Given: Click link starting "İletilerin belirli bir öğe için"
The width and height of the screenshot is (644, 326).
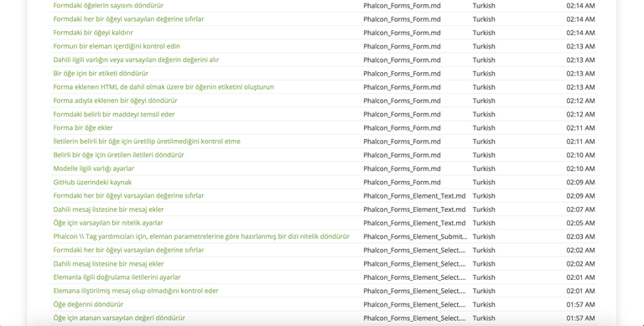Looking at the screenshot, I should (x=147, y=142).
